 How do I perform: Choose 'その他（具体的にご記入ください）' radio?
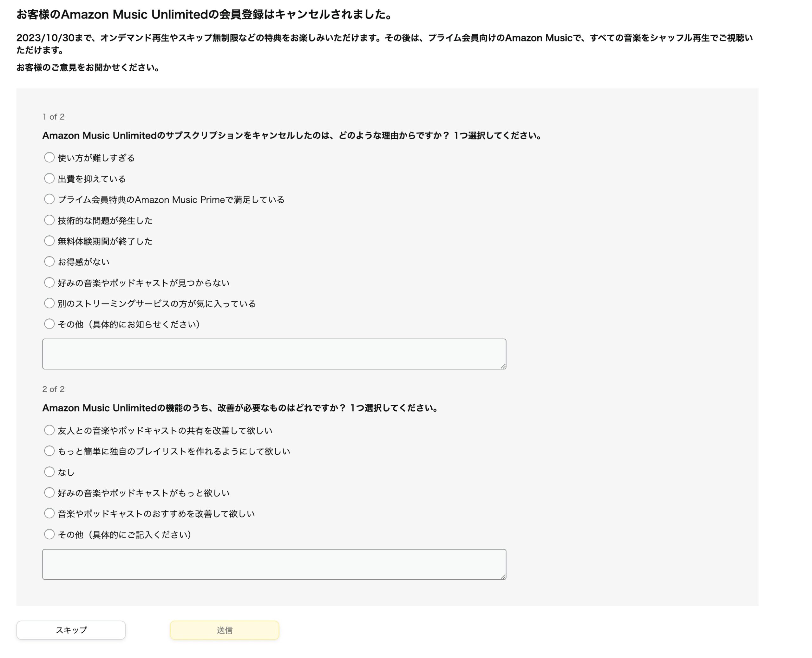tap(49, 534)
